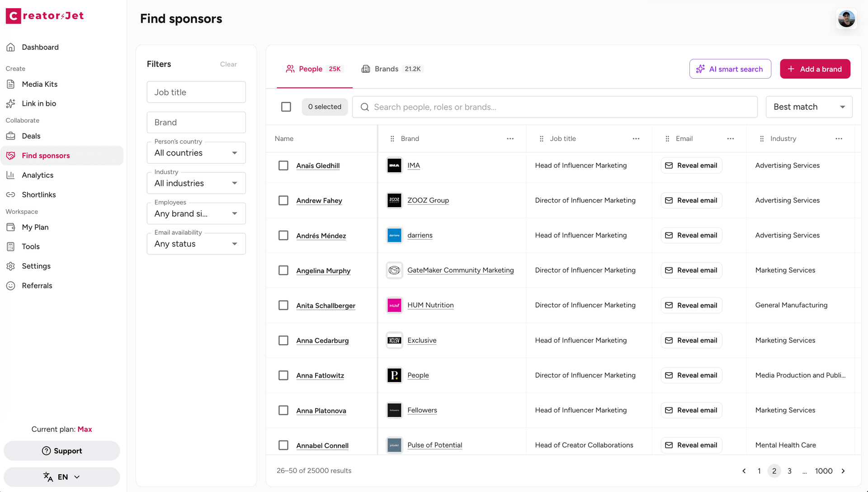
Task: Switch to the People tab
Action: pos(315,69)
